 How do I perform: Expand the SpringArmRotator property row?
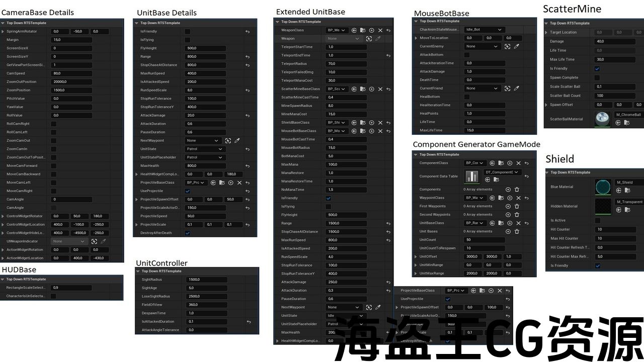(3, 32)
